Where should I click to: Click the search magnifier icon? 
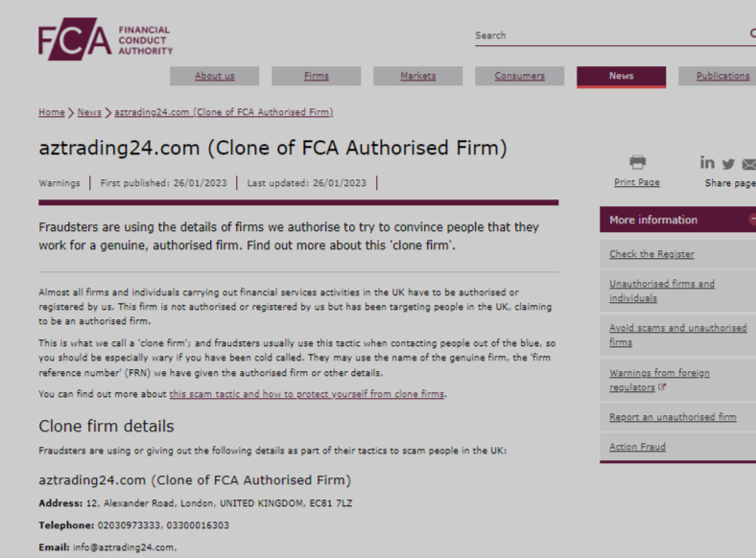752,35
